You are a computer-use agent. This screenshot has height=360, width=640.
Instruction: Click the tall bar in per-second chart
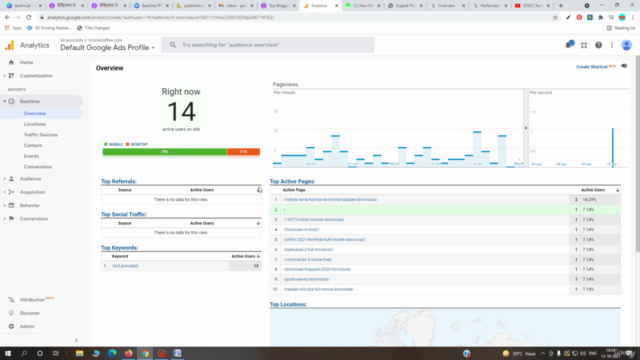click(x=613, y=147)
